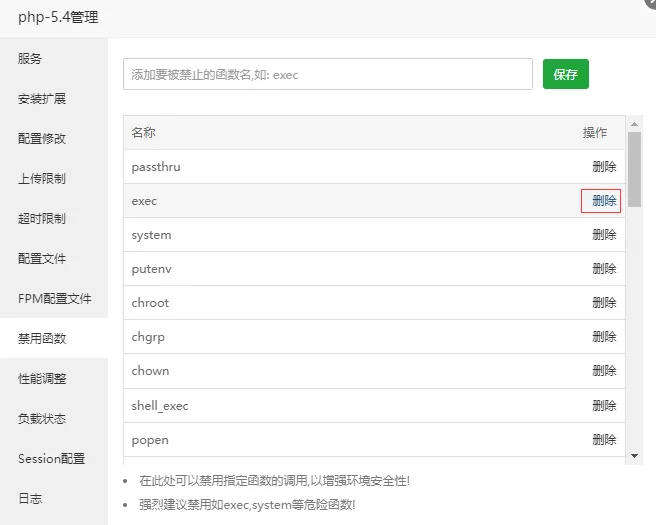The width and height of the screenshot is (656, 525).
Task: Click the 操作 column header
Action: [x=595, y=133]
